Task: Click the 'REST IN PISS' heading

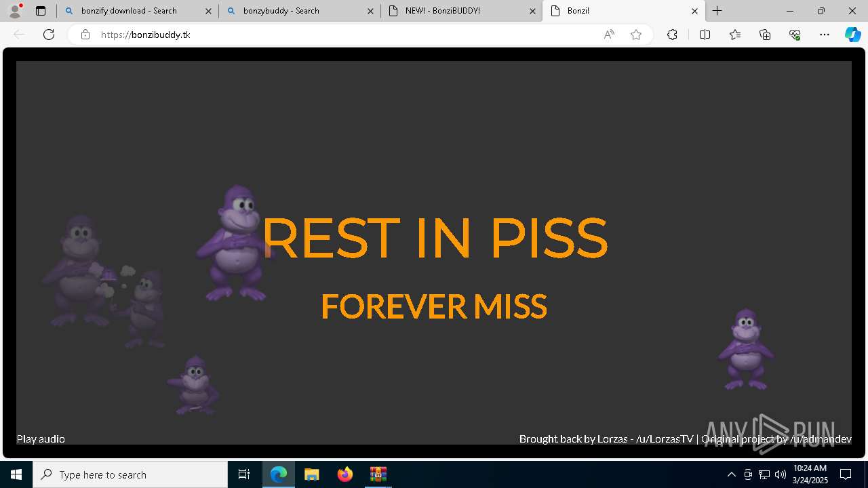Action: pyautogui.click(x=435, y=237)
